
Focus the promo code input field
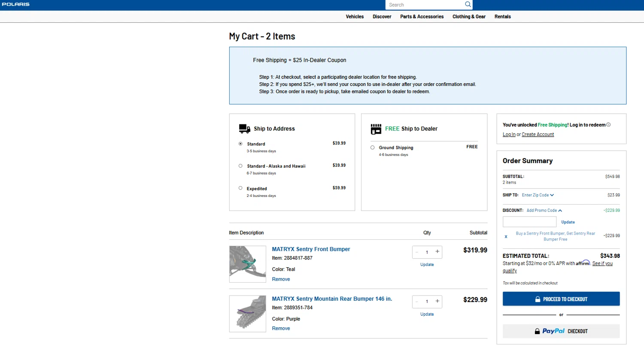coord(529,222)
